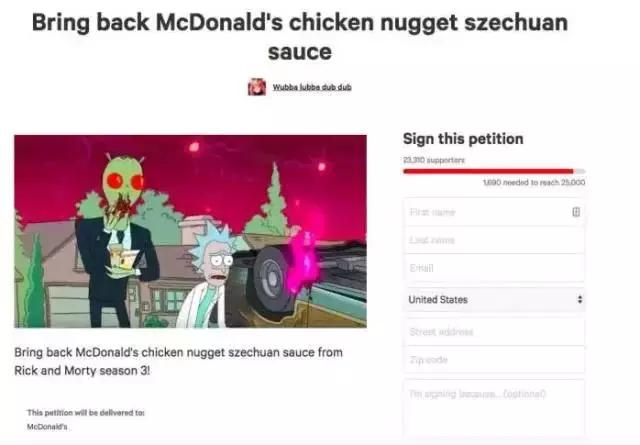Image resolution: width=640 pixels, height=445 pixels.
Task: Click the petition description paragraph text
Action: click(x=178, y=361)
